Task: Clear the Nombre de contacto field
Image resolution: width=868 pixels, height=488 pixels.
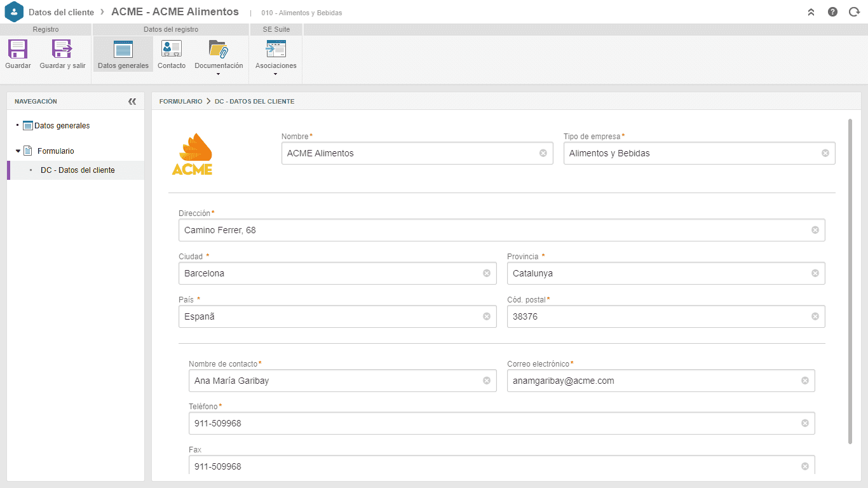Action: [x=487, y=381]
